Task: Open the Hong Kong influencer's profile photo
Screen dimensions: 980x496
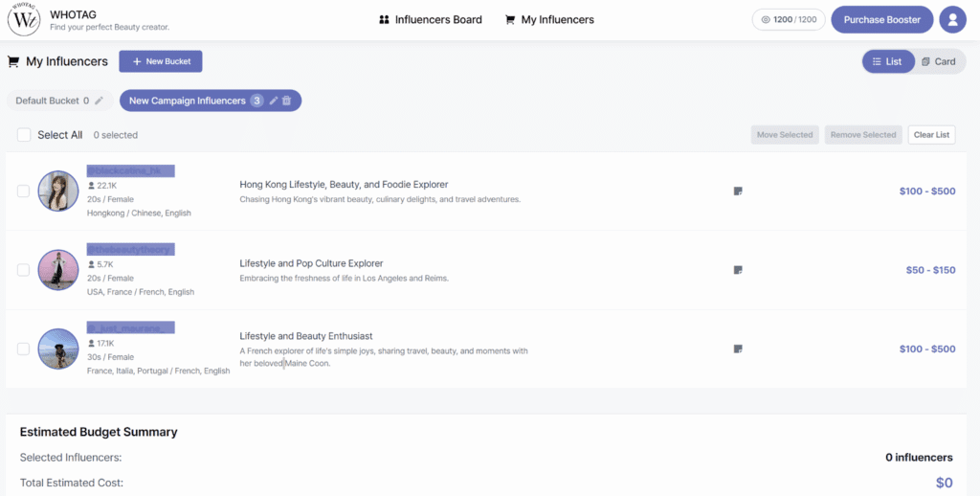Action: click(58, 191)
